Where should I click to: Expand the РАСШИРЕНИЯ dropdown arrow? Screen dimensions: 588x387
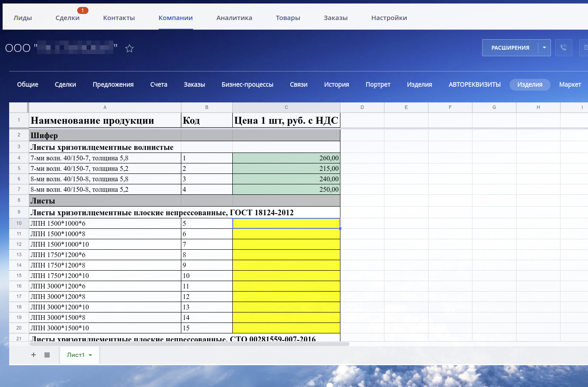pos(544,48)
